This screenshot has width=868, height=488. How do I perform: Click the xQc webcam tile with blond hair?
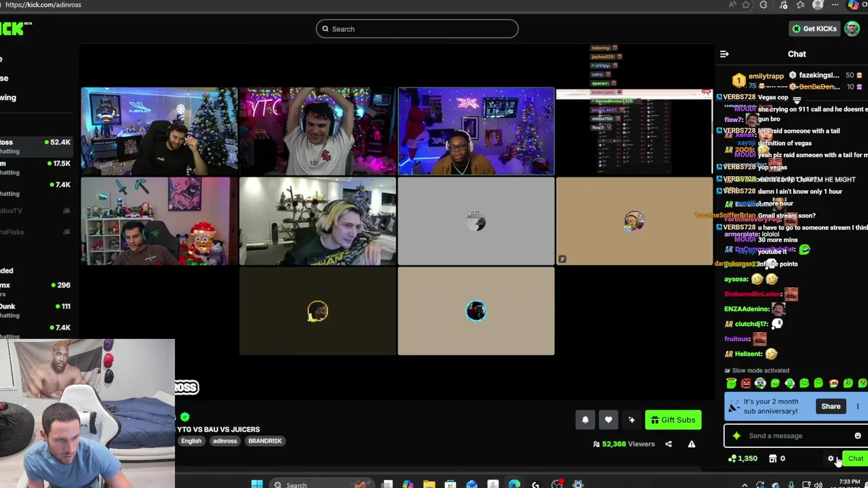[317, 221]
